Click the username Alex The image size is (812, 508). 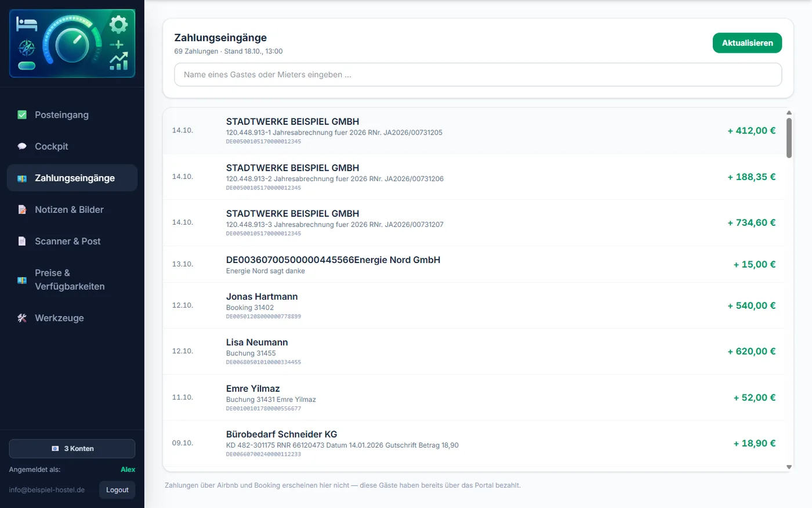pyautogui.click(x=128, y=470)
